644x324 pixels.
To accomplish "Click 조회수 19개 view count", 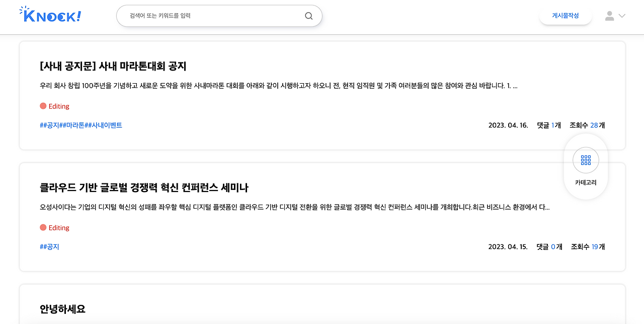I will [x=588, y=246].
